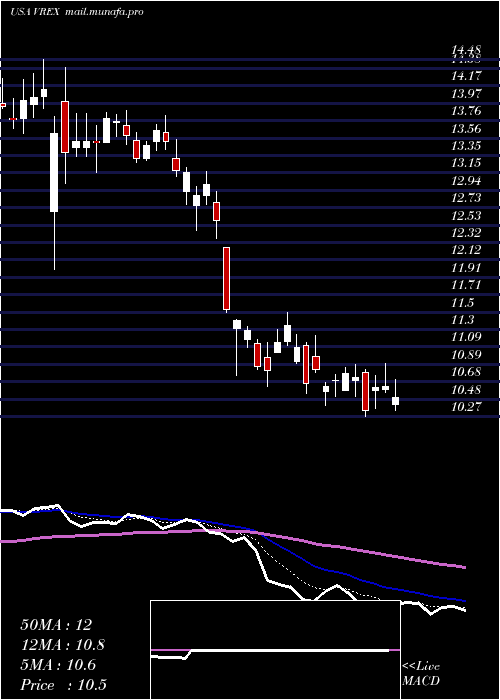
Task: Click the last white candle at chart's right end
Action: (x=395, y=401)
